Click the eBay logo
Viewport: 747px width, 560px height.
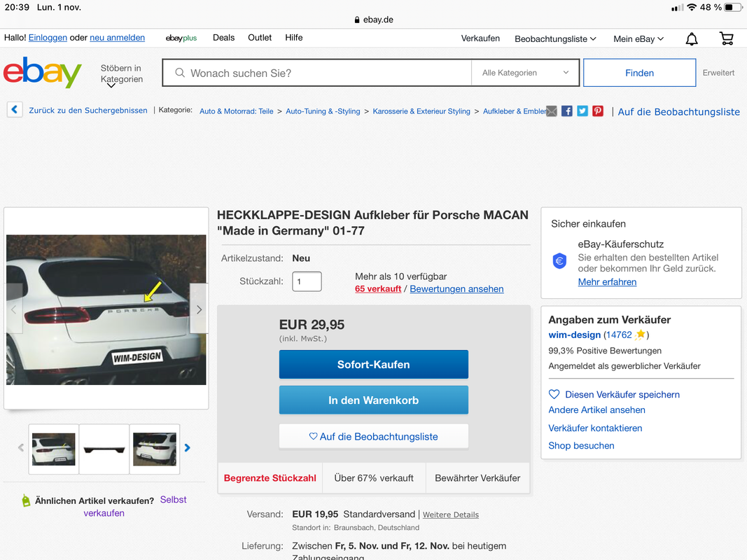[x=43, y=72]
